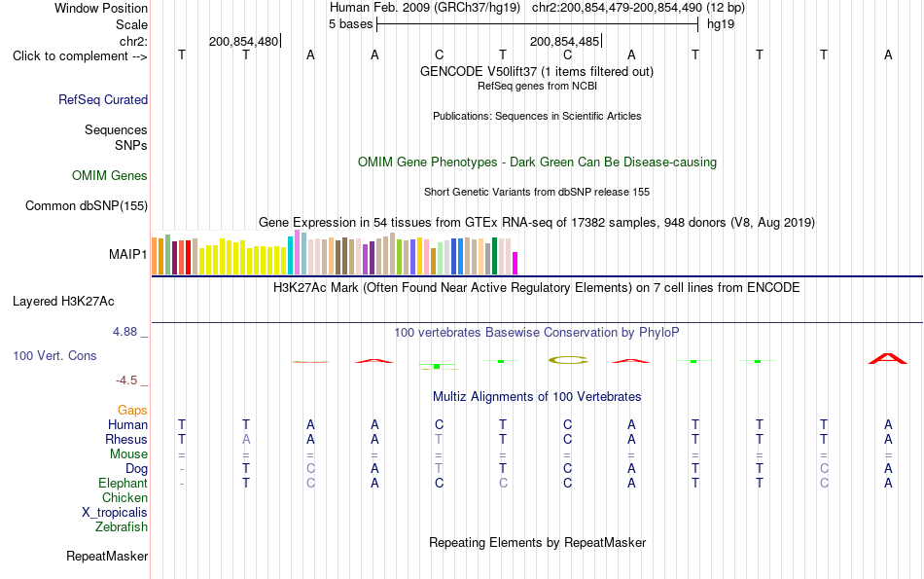
Task: Click the faded mismatch T in the Rhesus row
Action: tap(439, 439)
